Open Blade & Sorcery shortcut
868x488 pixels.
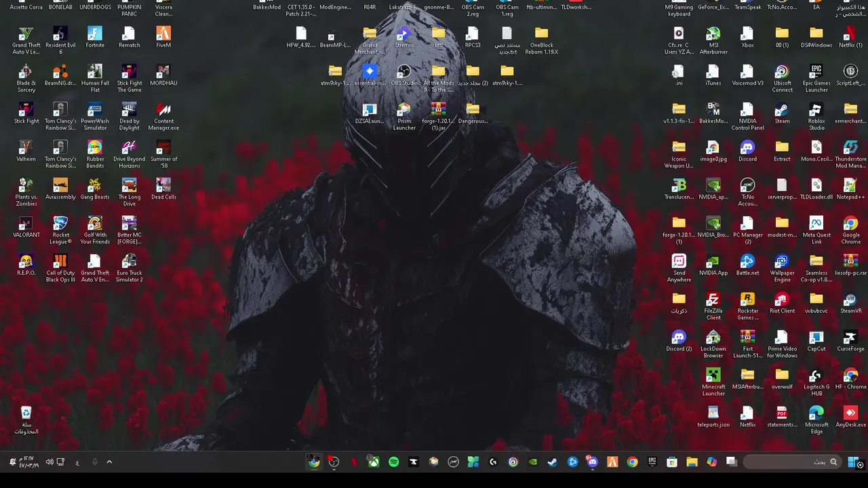click(26, 79)
